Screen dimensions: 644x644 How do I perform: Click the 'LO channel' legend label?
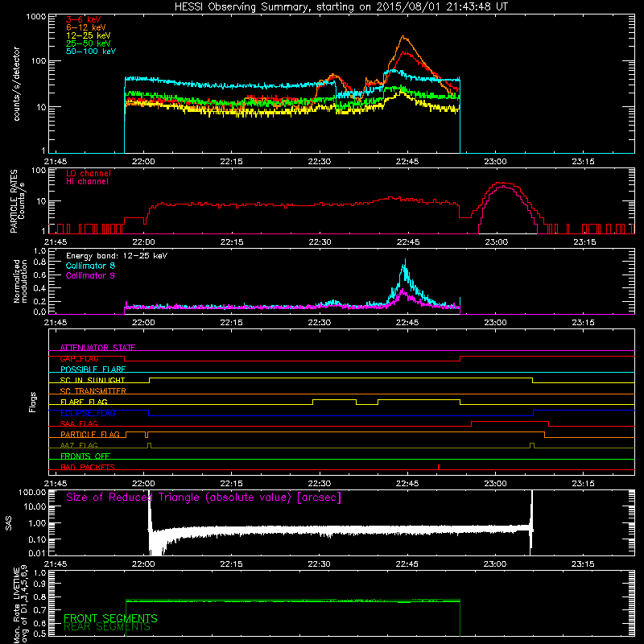pos(89,173)
